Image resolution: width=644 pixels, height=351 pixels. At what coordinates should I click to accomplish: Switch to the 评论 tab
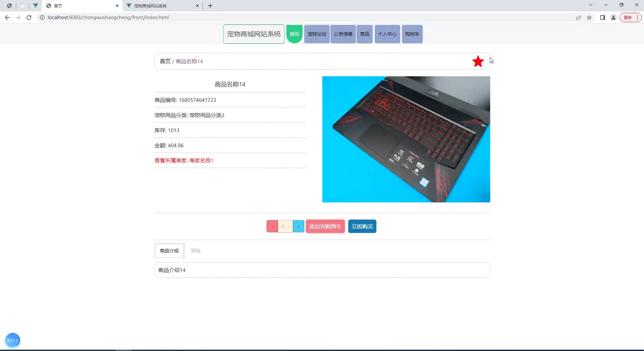pyautogui.click(x=196, y=251)
